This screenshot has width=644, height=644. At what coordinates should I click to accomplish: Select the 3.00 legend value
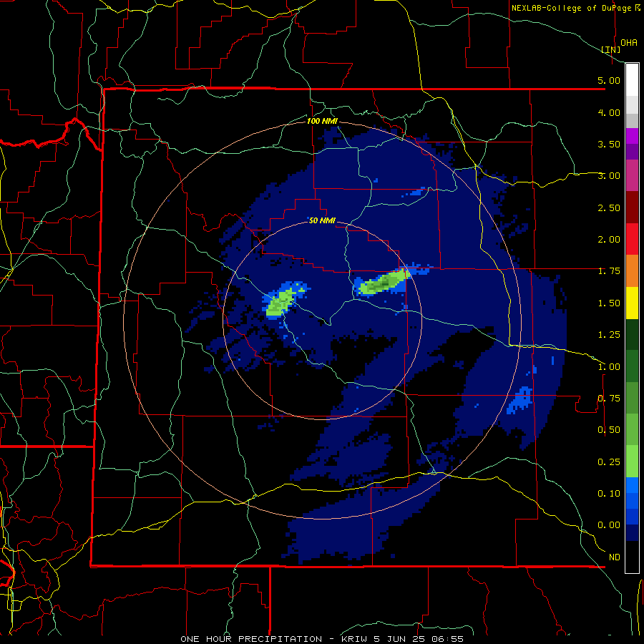[609, 176]
